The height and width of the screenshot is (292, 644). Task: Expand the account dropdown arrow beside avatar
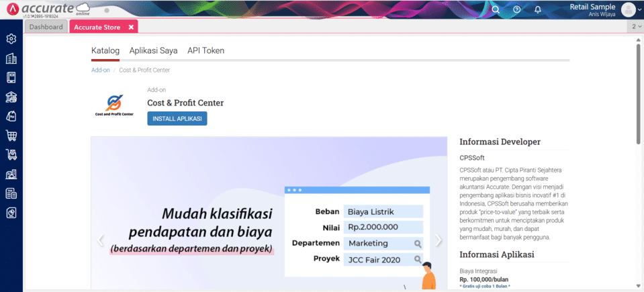[640, 10]
